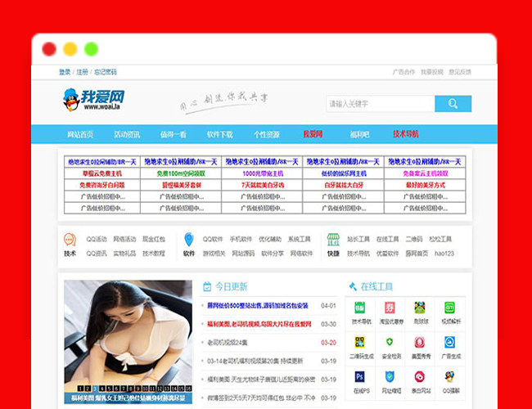This screenshot has width=532, height=409.
Task: Open the red 我爱网 nav menu item
Action: pyautogui.click(x=313, y=134)
